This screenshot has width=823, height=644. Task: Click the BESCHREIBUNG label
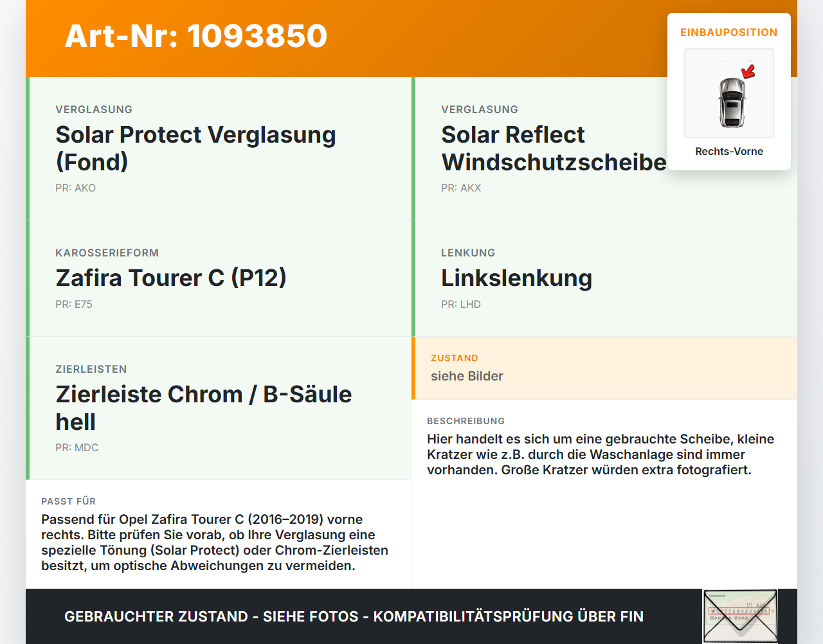(466, 421)
